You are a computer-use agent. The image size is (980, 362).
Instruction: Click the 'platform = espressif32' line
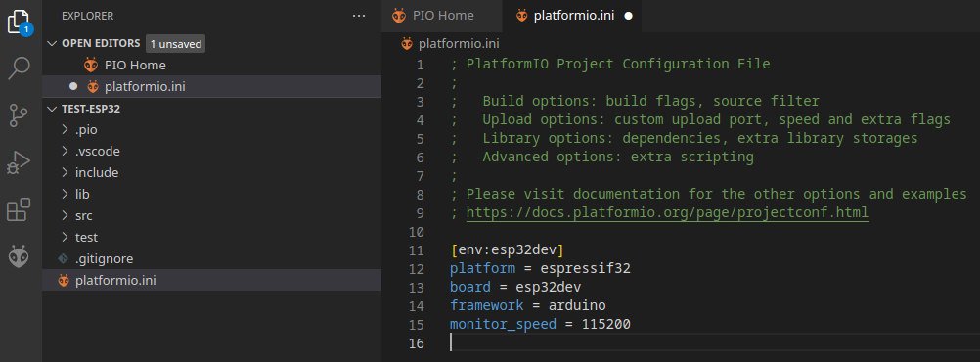(x=540, y=269)
